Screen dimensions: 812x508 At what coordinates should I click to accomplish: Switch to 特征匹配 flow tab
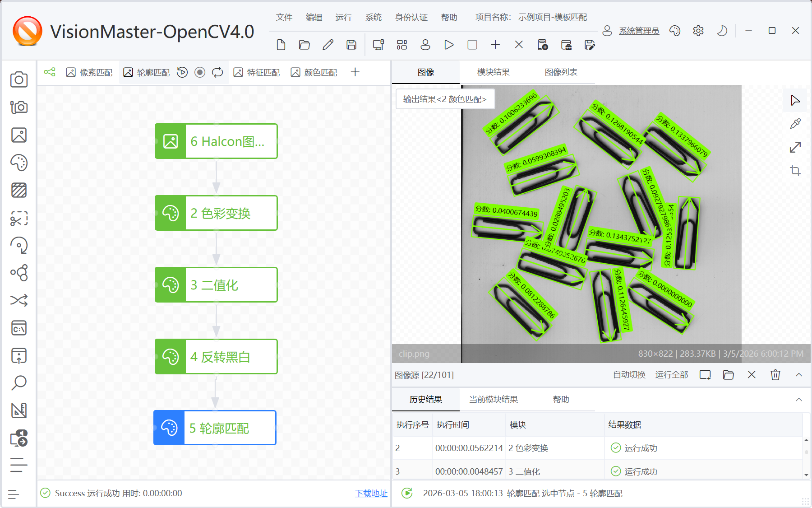coord(257,72)
